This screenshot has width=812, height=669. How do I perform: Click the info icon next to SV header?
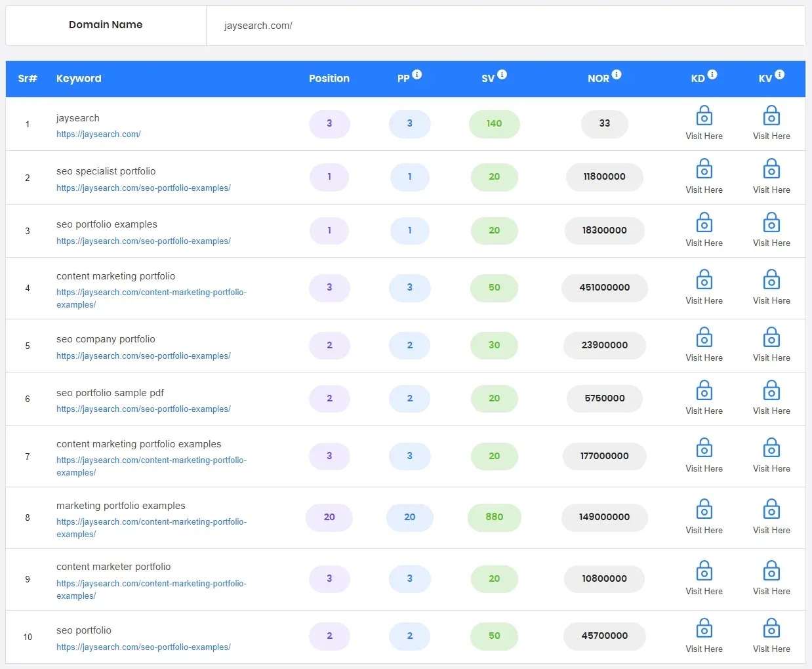pos(502,75)
